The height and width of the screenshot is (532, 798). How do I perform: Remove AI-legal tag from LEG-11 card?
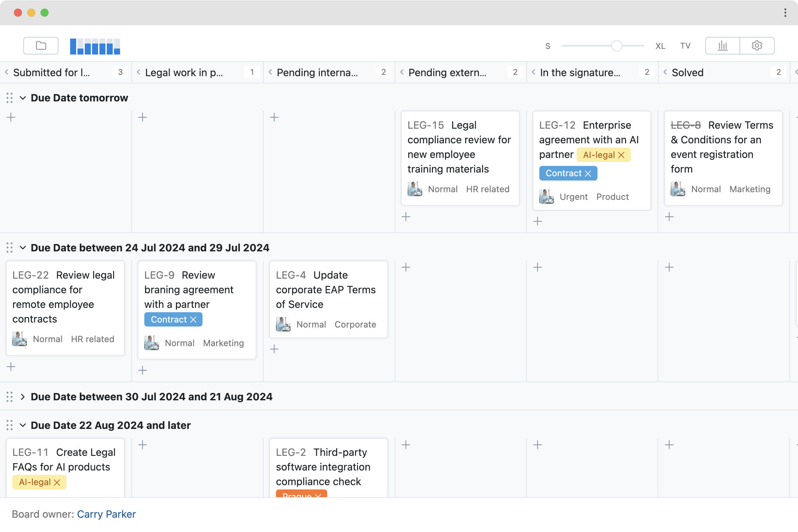[x=57, y=482]
